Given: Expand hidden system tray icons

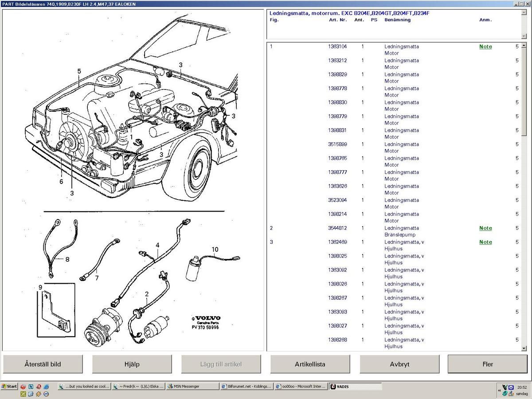Looking at the screenshot, I should coord(499,391).
